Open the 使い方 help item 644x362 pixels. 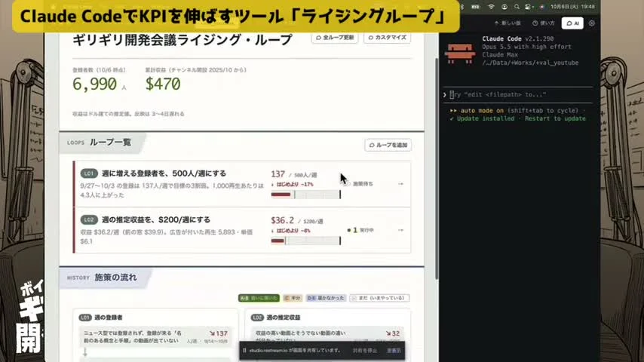tap(544, 23)
